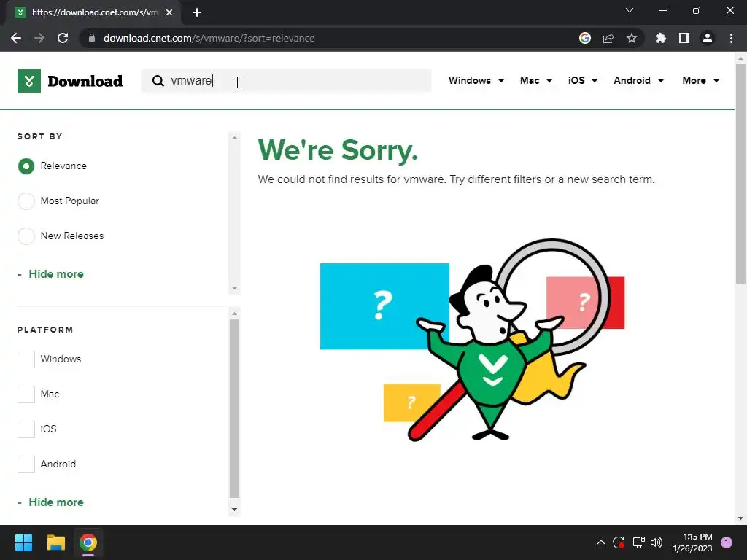
Task: Click the green Download logo icon
Action: click(29, 81)
